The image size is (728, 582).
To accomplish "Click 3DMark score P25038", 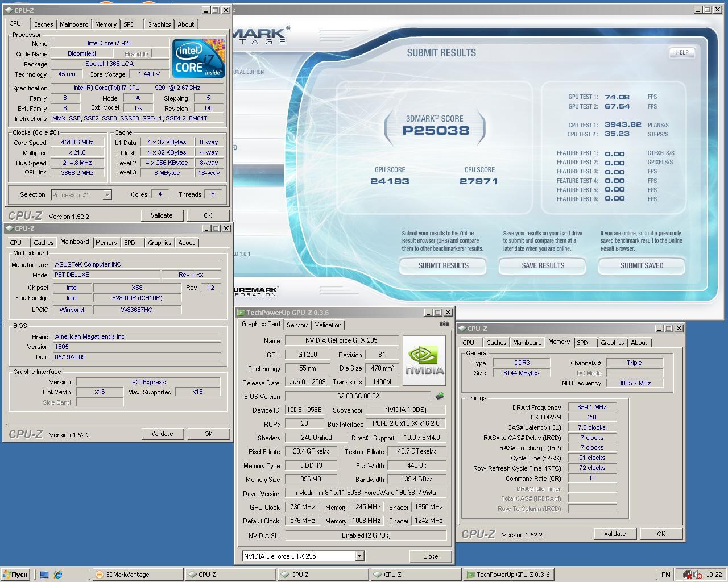I will point(436,131).
